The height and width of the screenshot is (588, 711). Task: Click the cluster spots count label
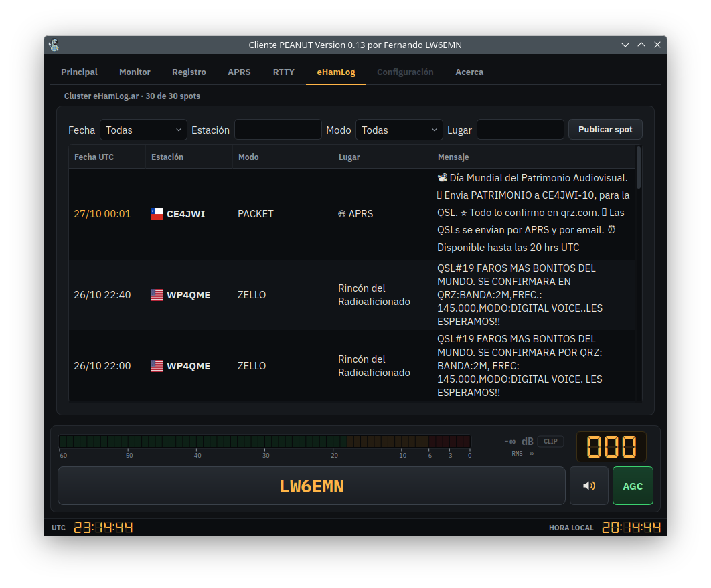[x=132, y=96]
